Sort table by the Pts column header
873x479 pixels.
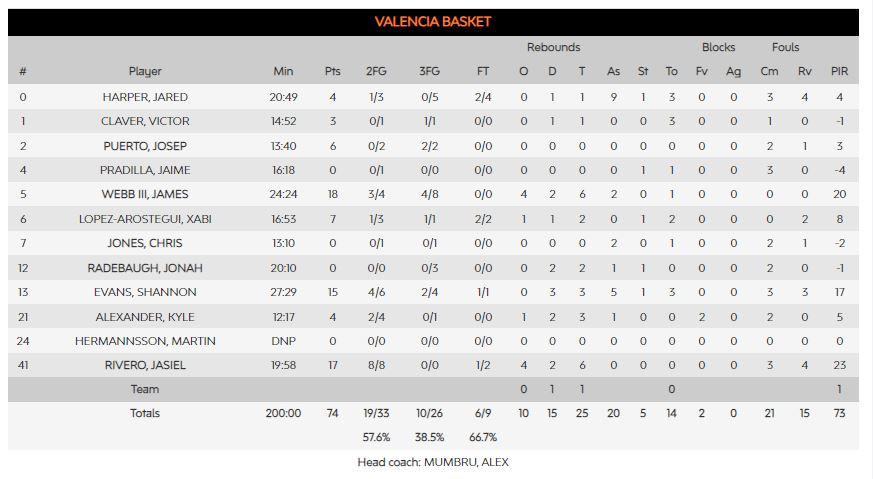332,71
